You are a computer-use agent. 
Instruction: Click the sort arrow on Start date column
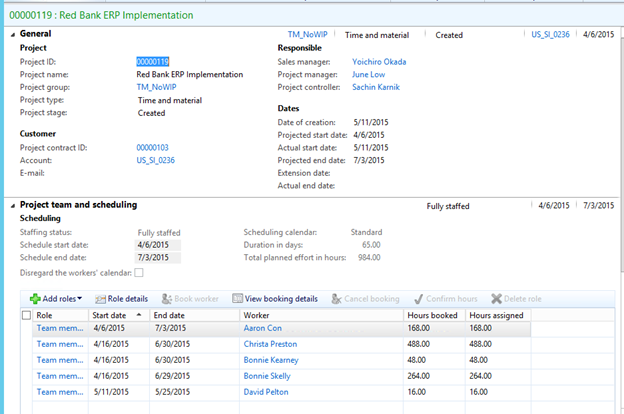pyautogui.click(x=139, y=315)
